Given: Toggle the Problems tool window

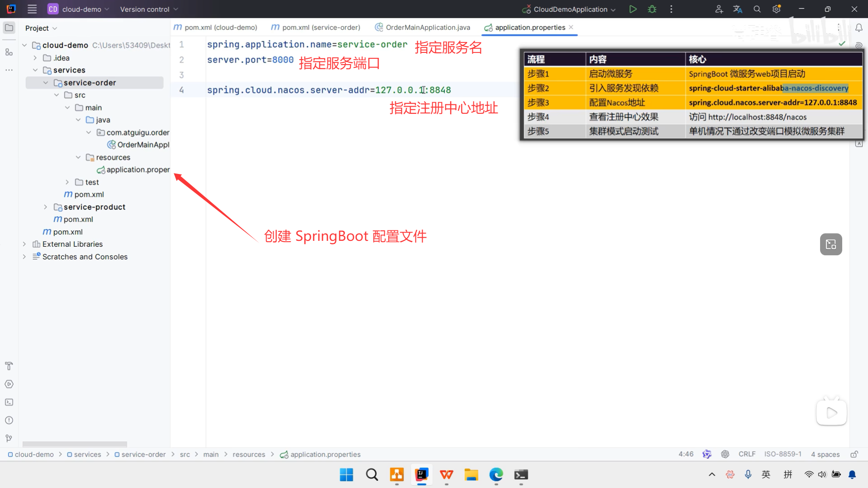Looking at the screenshot, I should 9,420.
